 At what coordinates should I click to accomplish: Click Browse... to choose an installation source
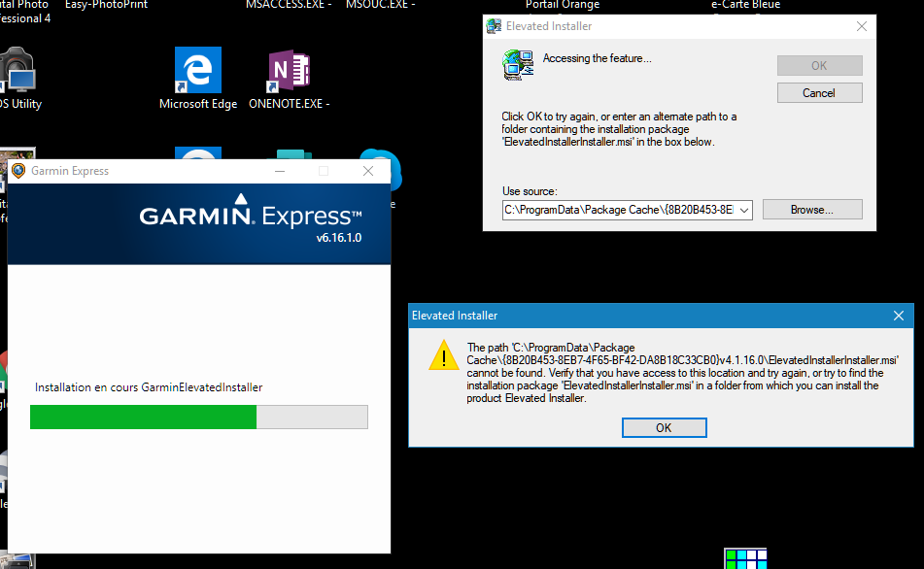click(x=812, y=210)
